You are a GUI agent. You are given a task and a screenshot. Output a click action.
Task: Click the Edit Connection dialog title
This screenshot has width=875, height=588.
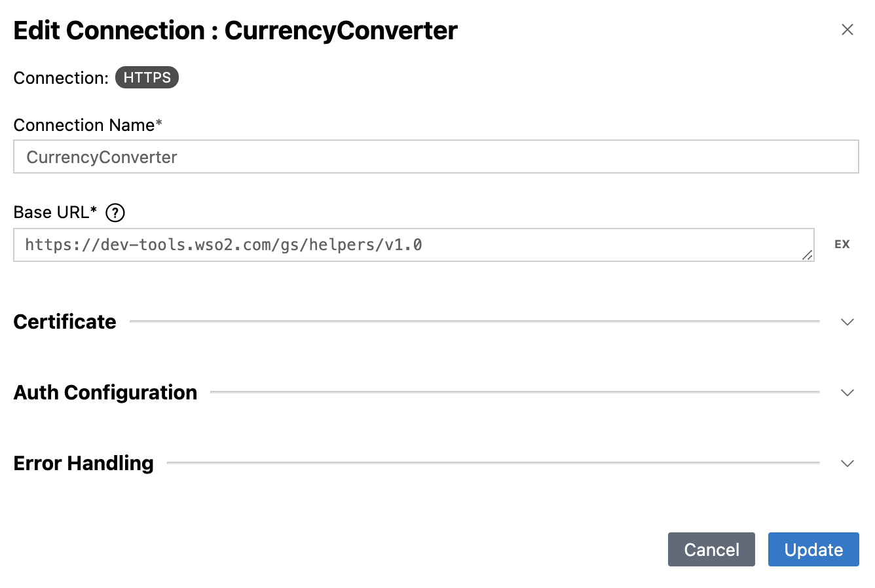(236, 31)
